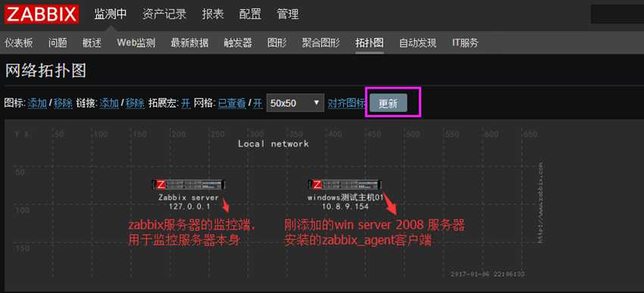Click the windows测试主机01 label text
Screen dimensions: 644x293
pyautogui.click(x=345, y=198)
